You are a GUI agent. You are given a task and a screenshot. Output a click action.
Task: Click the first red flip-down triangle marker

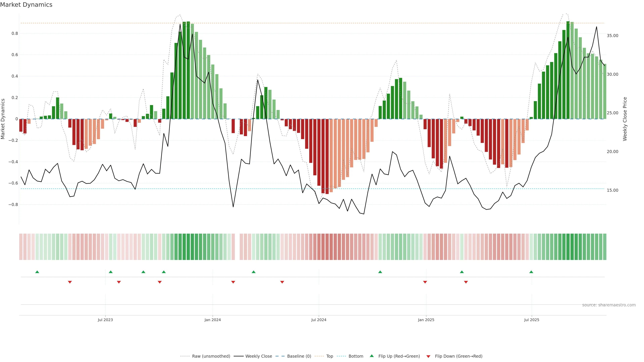[x=70, y=282]
